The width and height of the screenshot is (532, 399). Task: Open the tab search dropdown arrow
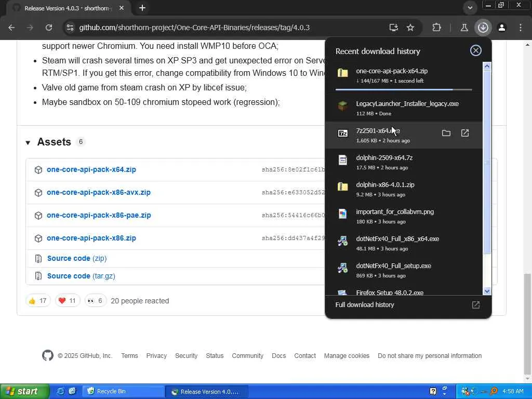pyautogui.click(x=470, y=8)
